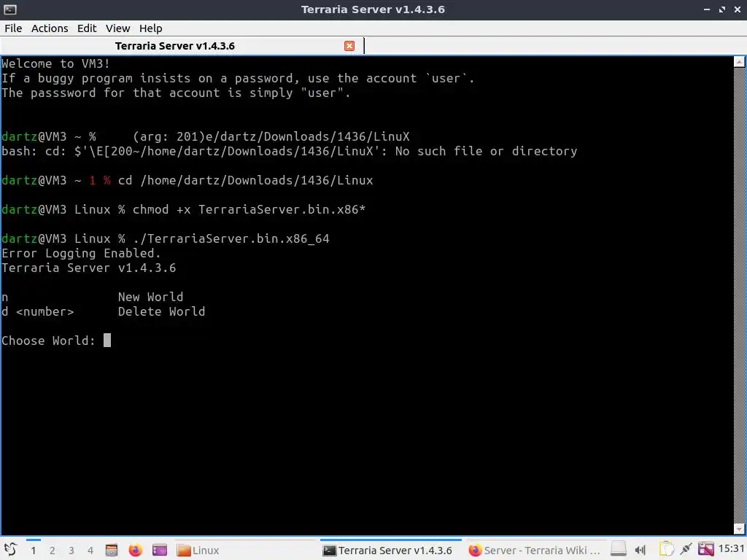Launch the terminal from the panel quicklaunch
Viewport: 747px width, 560px height.
pyautogui.click(x=160, y=551)
